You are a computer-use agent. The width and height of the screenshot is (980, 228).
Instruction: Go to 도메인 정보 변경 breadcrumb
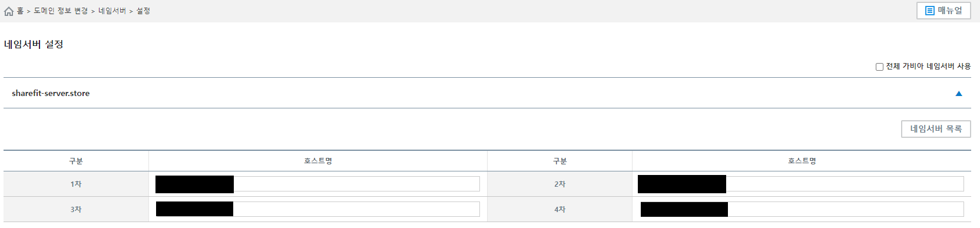61,11
